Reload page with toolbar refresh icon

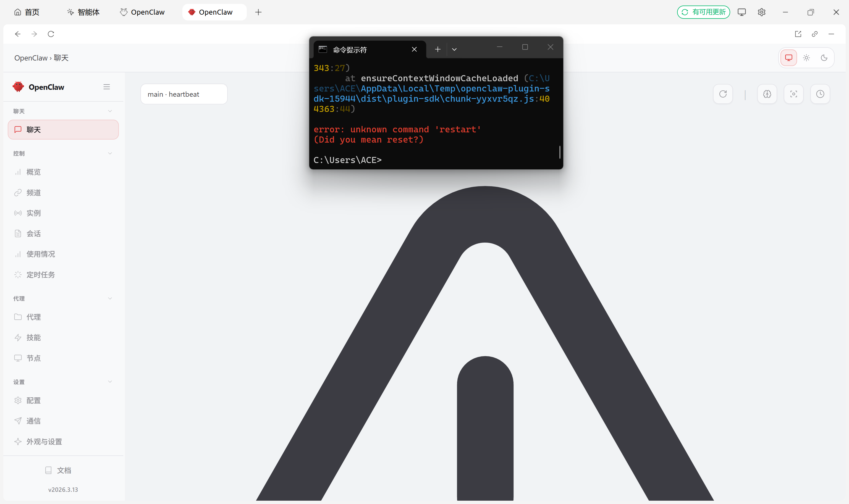pos(51,34)
